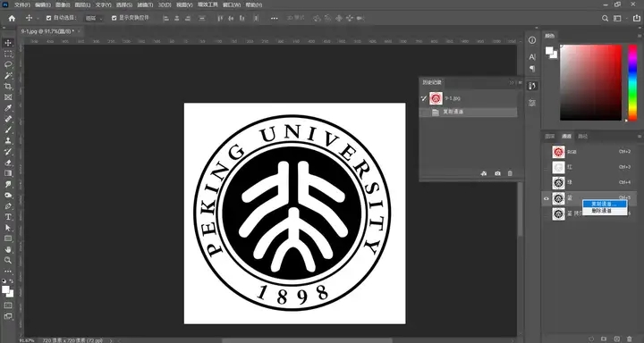Select the Rectangle shape tool
Image resolution: width=644 pixels, height=343 pixels.
click(8, 238)
